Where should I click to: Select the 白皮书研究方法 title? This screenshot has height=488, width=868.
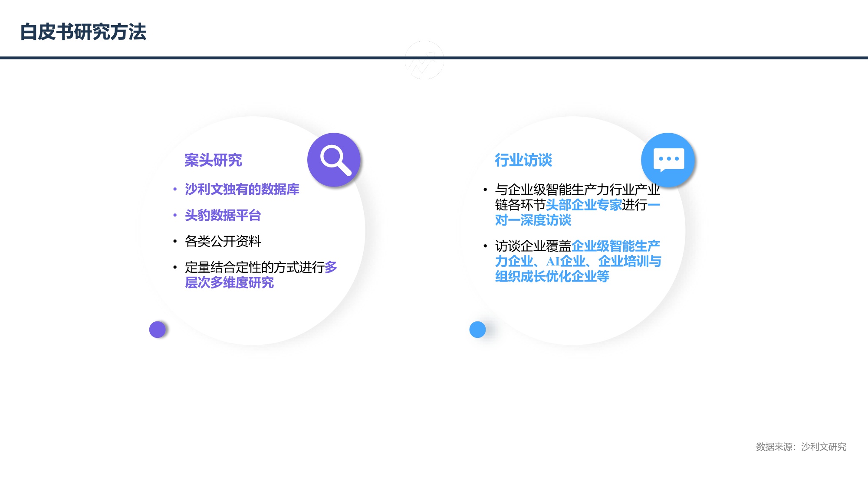(x=83, y=31)
